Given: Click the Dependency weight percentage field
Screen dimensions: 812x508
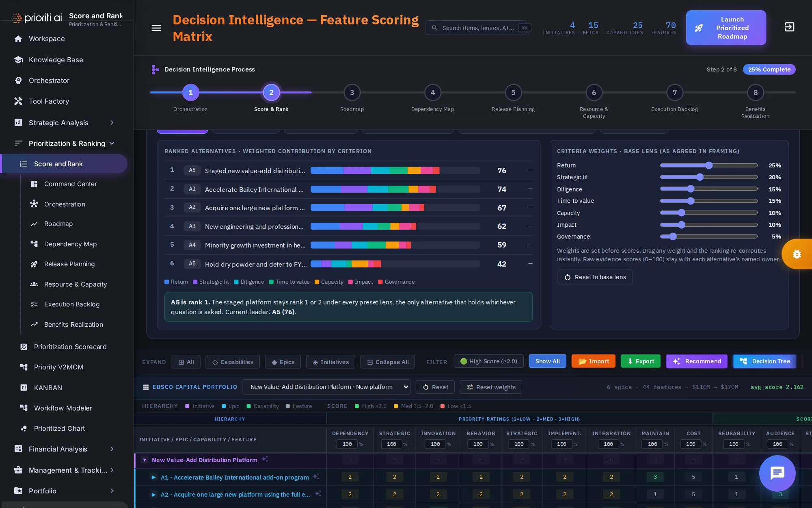Looking at the screenshot, I should [347, 444].
